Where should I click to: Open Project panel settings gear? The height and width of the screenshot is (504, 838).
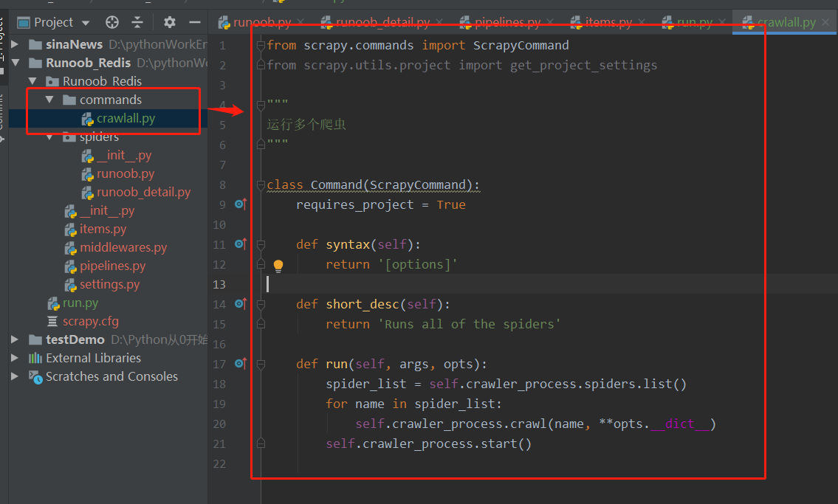coord(169,22)
